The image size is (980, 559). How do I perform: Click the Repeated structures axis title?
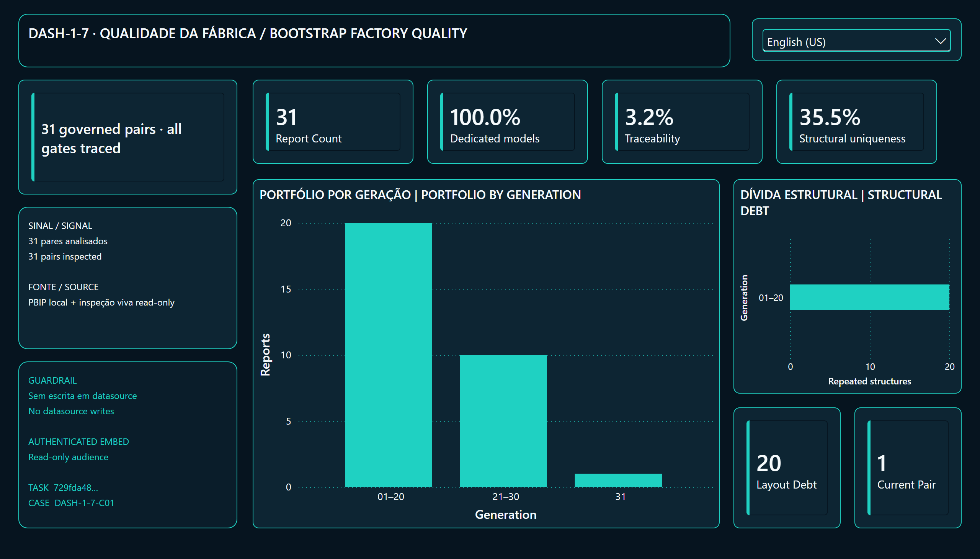[x=869, y=381]
